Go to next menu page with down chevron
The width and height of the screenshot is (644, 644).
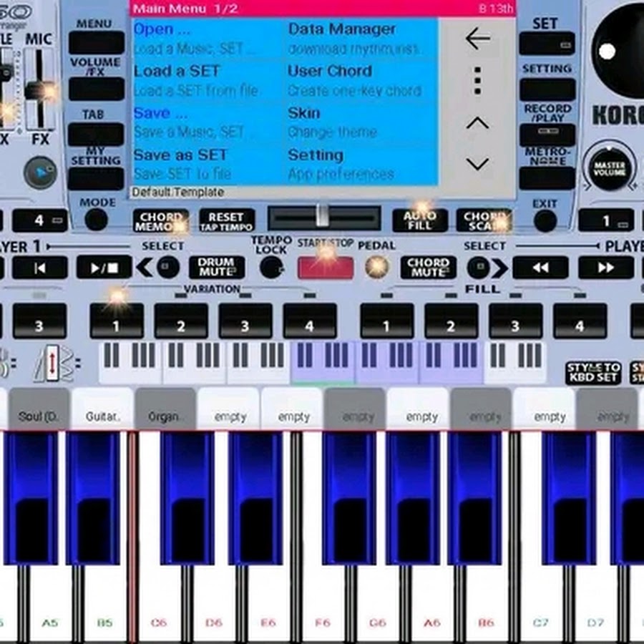(477, 165)
